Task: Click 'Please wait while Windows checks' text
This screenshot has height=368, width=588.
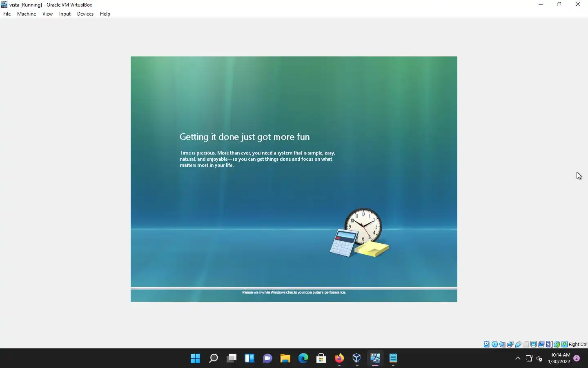Action: 294,292
